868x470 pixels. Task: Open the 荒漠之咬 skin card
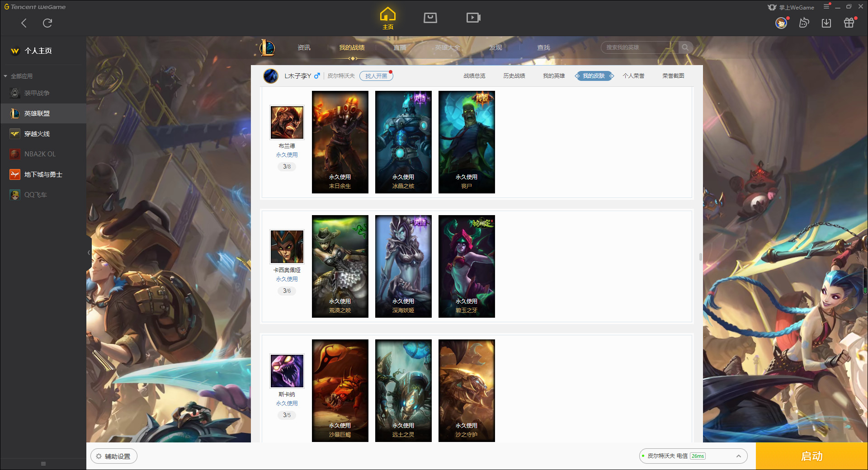click(x=340, y=266)
